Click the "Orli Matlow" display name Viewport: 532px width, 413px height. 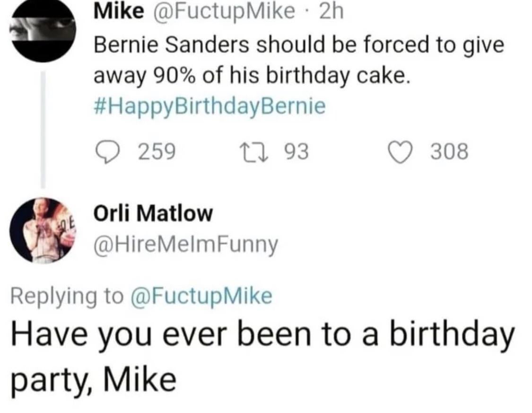pos(154,214)
